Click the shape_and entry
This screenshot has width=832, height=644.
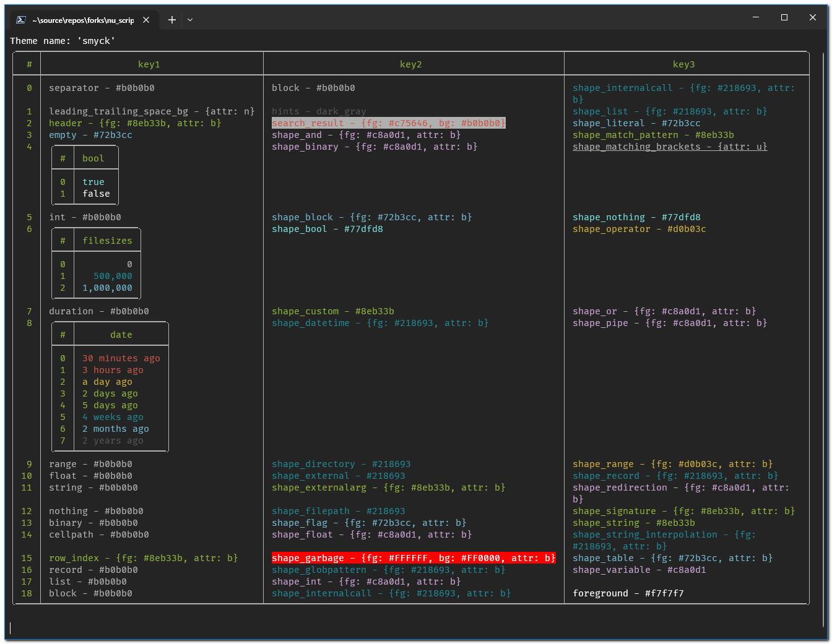point(366,135)
